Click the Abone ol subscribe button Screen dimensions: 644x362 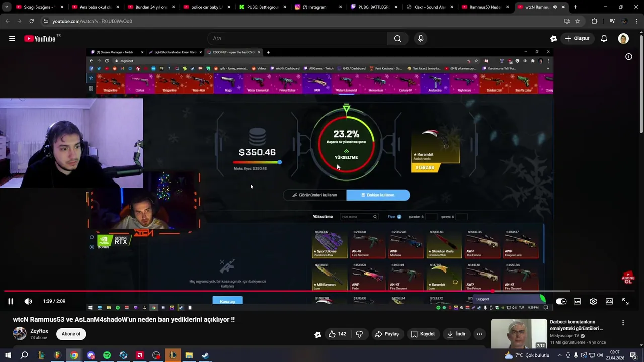[71, 334]
